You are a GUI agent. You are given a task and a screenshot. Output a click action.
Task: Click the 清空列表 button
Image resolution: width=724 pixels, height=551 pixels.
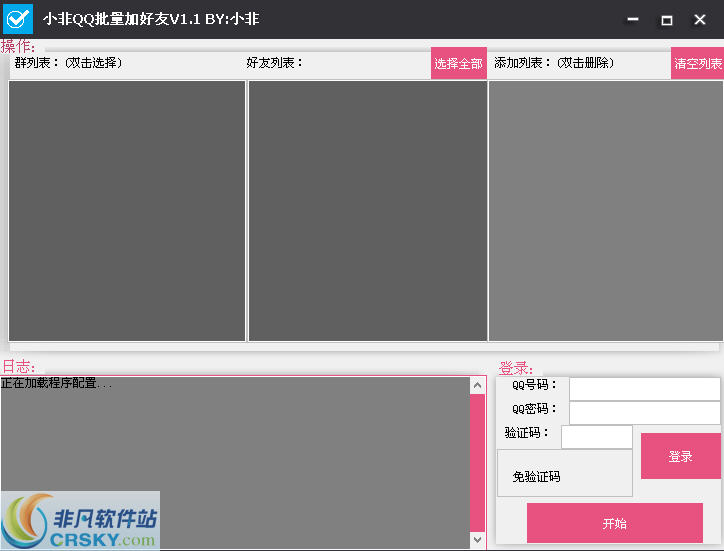[697, 63]
